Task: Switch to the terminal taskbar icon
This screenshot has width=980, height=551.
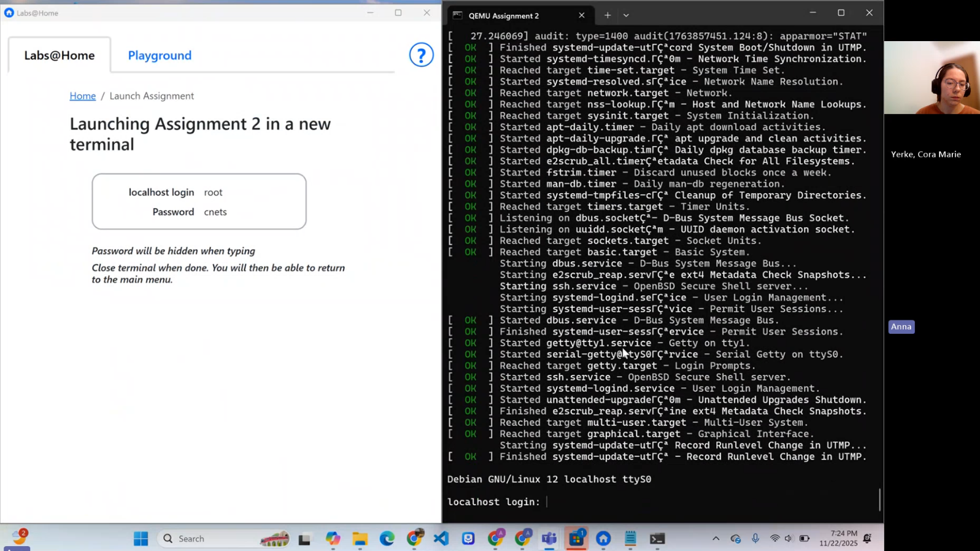Action: [657, 539]
